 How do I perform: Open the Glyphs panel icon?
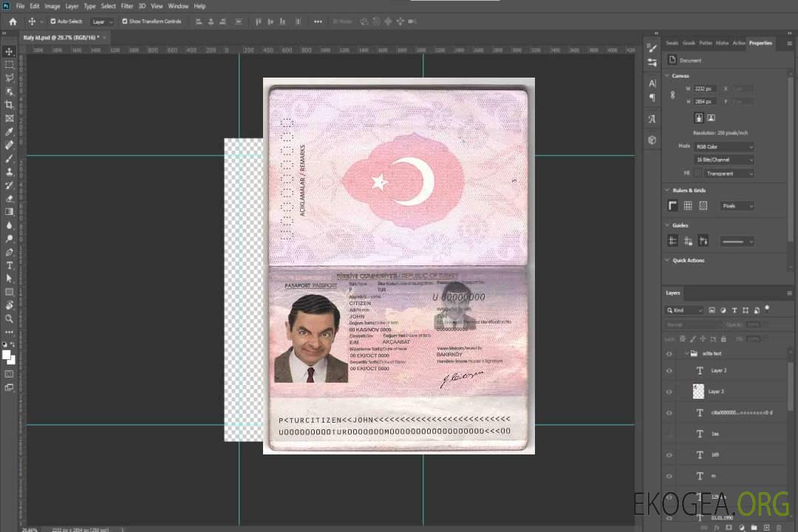(652, 119)
